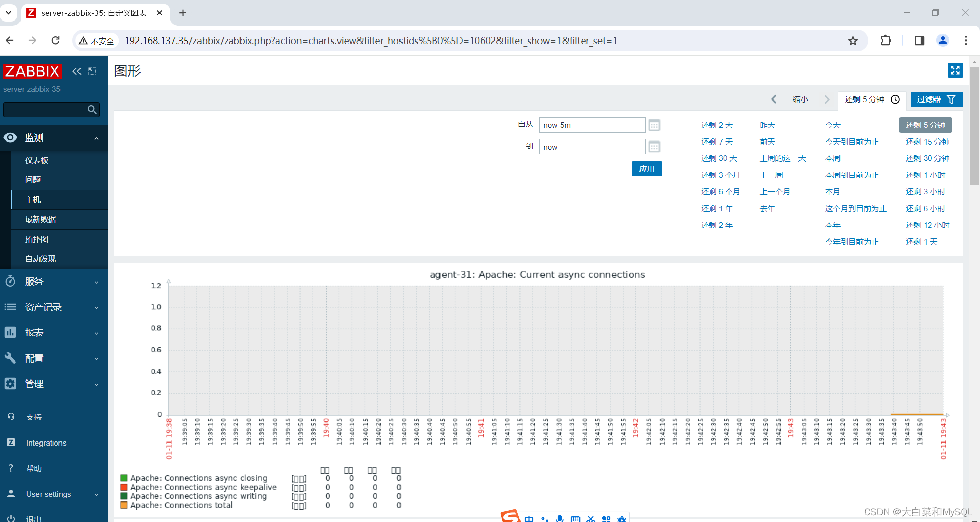Click the sidebar search magnifier icon
Image resolution: width=980 pixels, height=522 pixels.
(x=92, y=109)
